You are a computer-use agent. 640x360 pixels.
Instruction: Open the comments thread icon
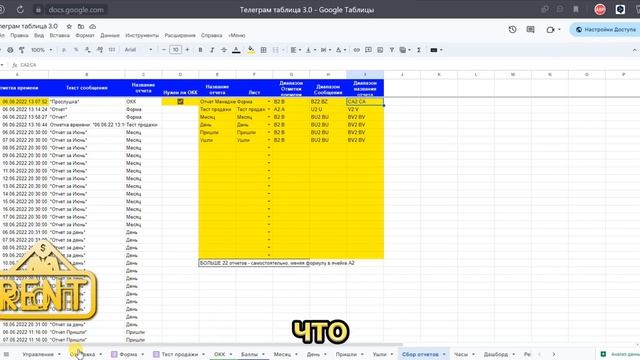tap(530, 29)
